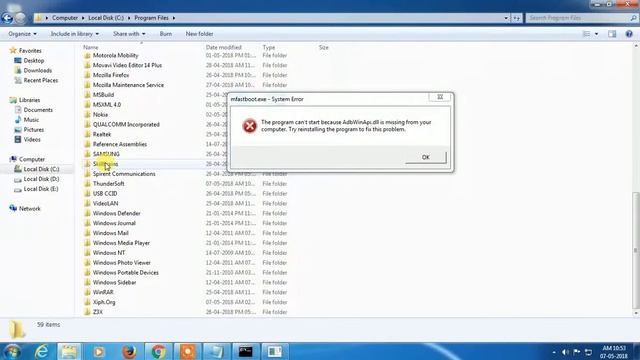Open the address bar history dropdown
This screenshot has height=360, width=640.
click(x=506, y=18)
